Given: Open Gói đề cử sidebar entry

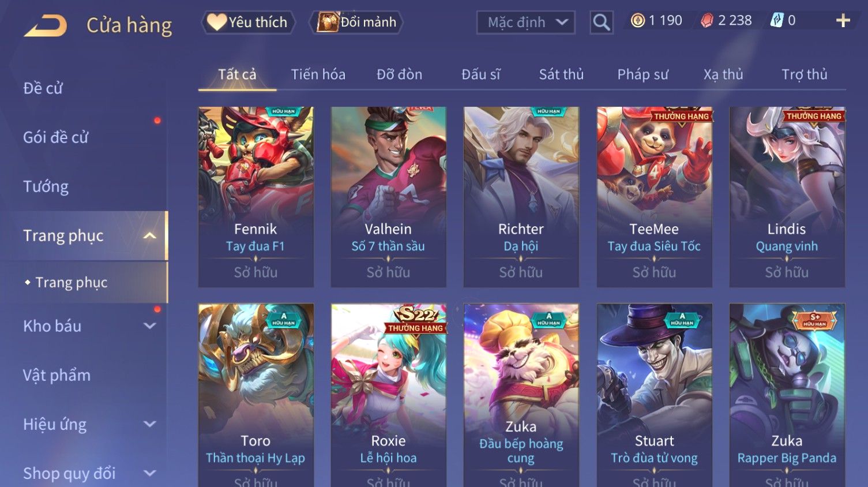Looking at the screenshot, I should click(x=55, y=137).
